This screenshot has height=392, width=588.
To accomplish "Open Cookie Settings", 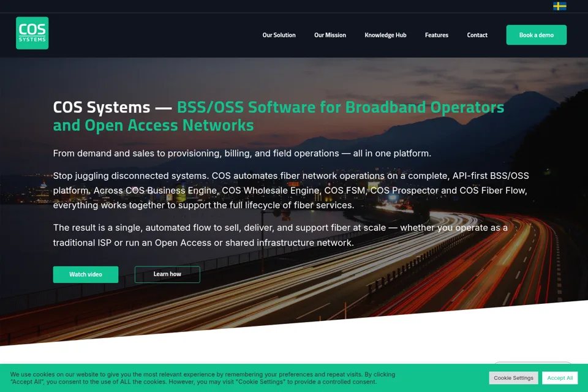I will (x=513, y=378).
